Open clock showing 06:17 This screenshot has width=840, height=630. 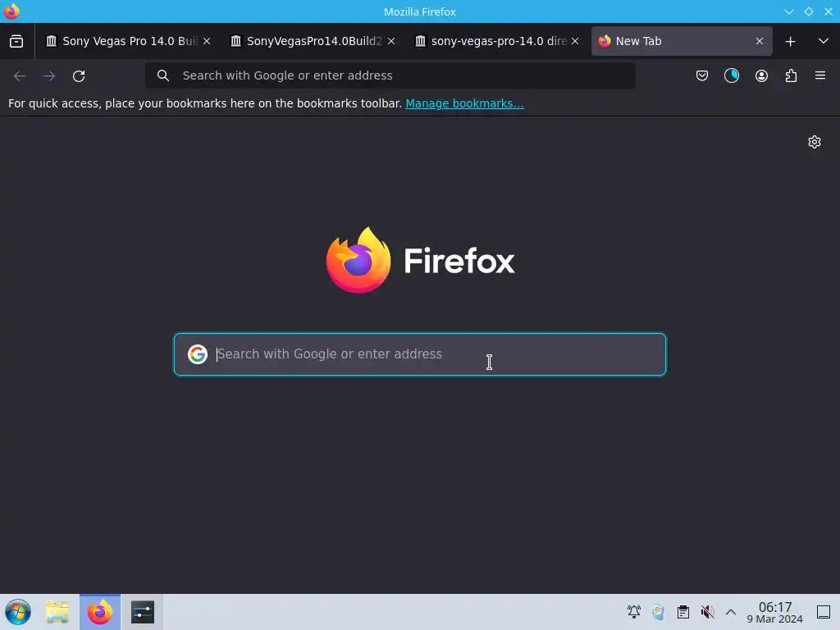pos(774,612)
